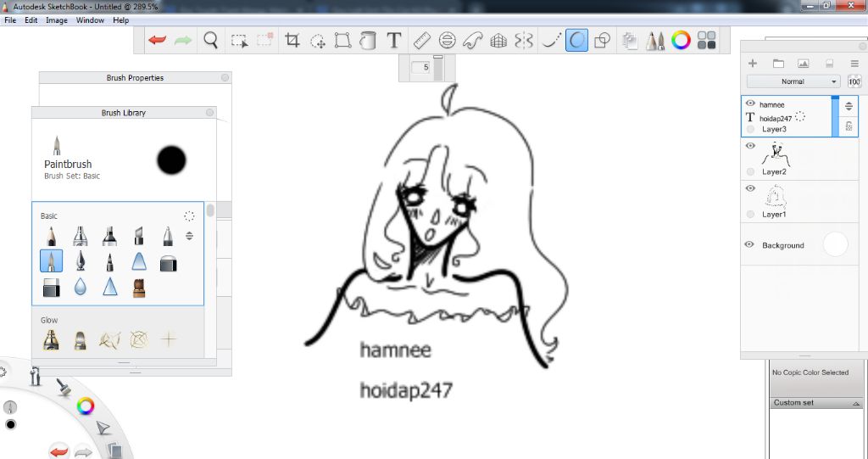
Task: Select the highlighted Predictive Stroke tool
Action: coord(576,41)
